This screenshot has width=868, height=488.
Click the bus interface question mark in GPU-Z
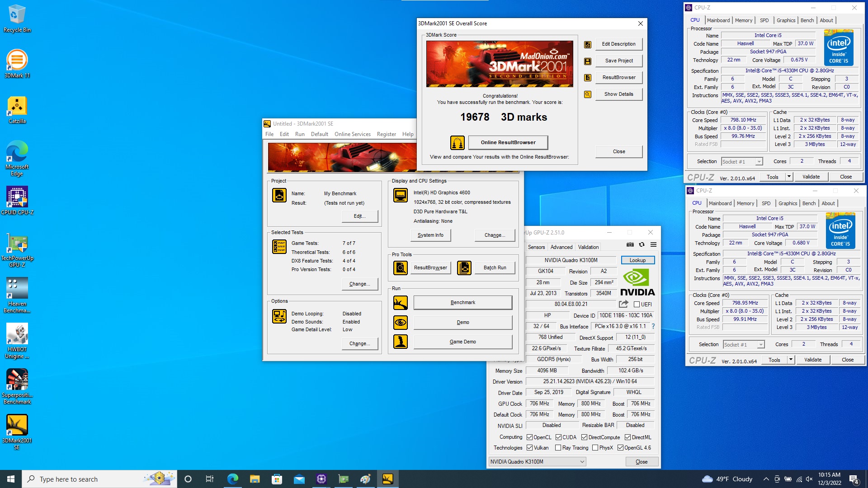(653, 326)
